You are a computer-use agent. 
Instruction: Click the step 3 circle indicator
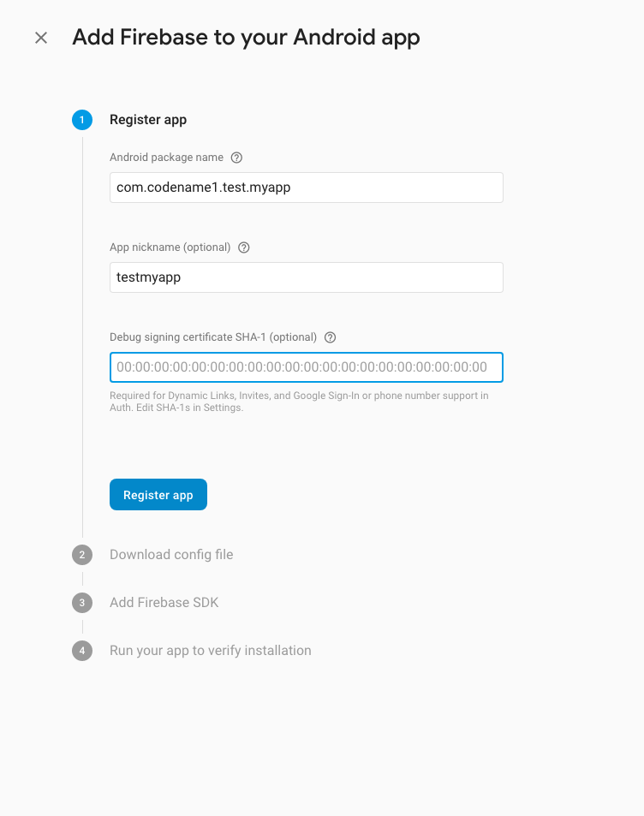[x=82, y=603]
